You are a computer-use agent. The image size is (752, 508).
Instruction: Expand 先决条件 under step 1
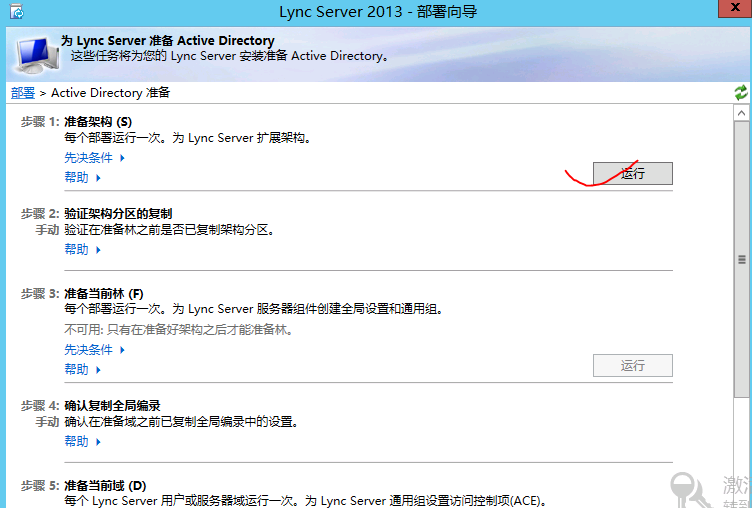tap(94, 158)
